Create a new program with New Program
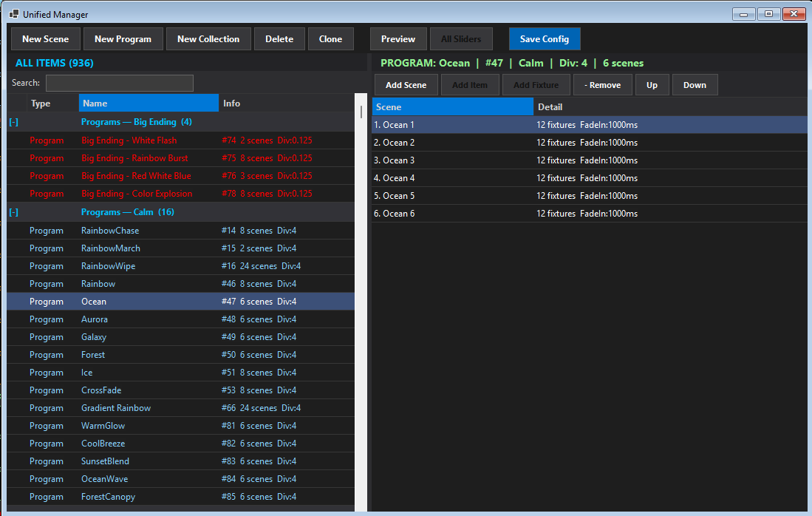Viewport: 812px width, 516px height. [123, 39]
